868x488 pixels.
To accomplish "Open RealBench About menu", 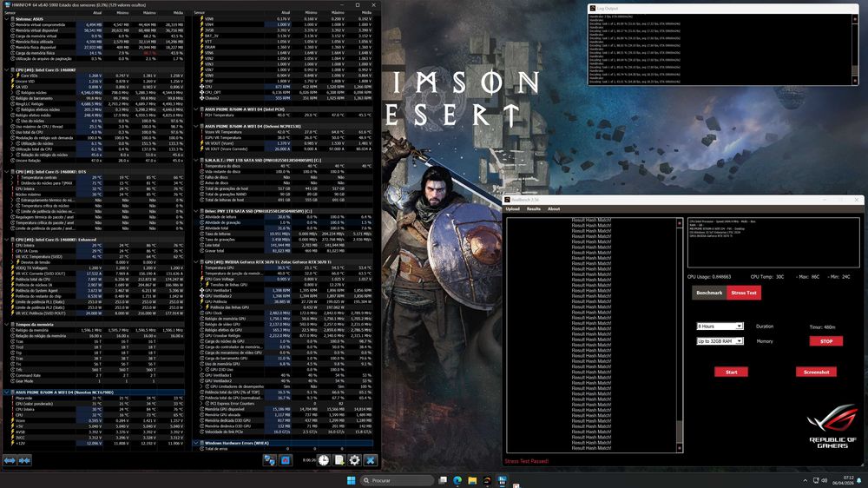I will tap(554, 208).
